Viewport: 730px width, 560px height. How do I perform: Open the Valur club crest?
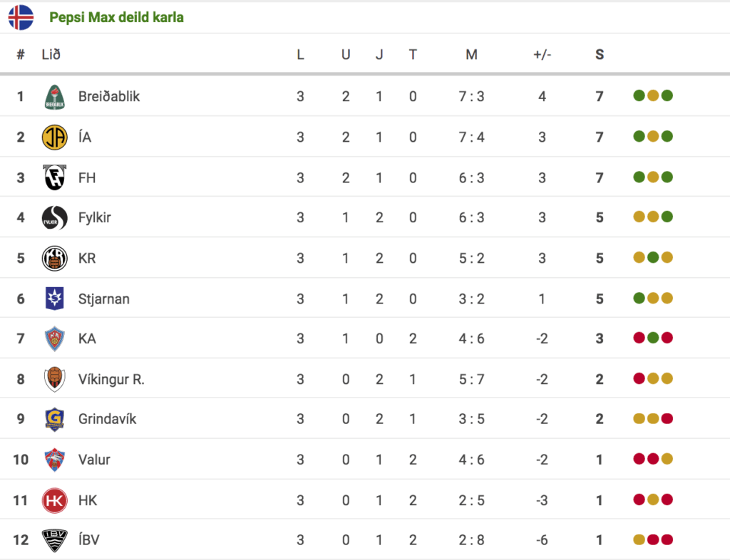54,460
